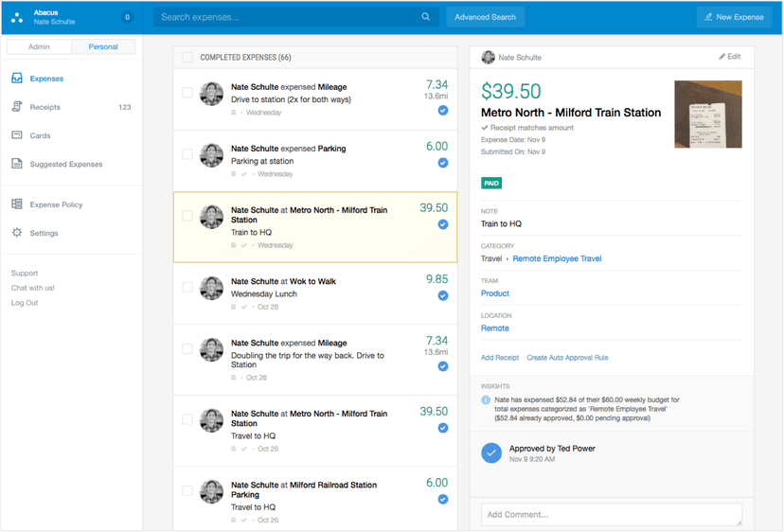Select all completed expenses checkbox
This screenshot has height=532, width=784.
point(187,58)
